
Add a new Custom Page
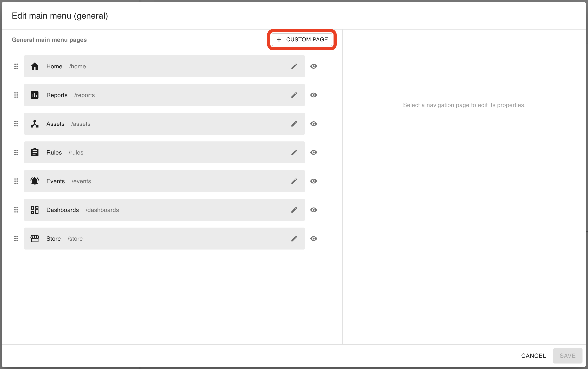click(302, 39)
